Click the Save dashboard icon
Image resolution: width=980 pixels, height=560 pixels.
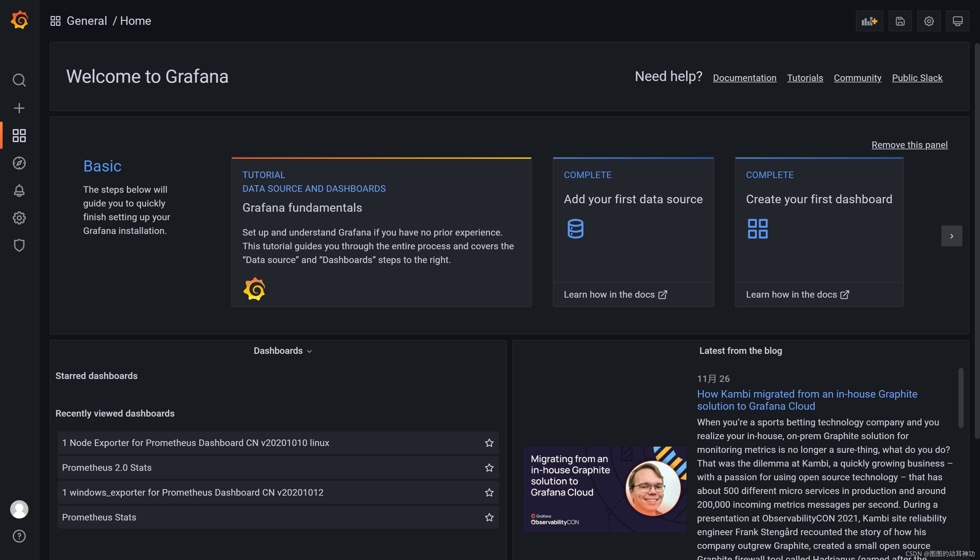click(900, 21)
